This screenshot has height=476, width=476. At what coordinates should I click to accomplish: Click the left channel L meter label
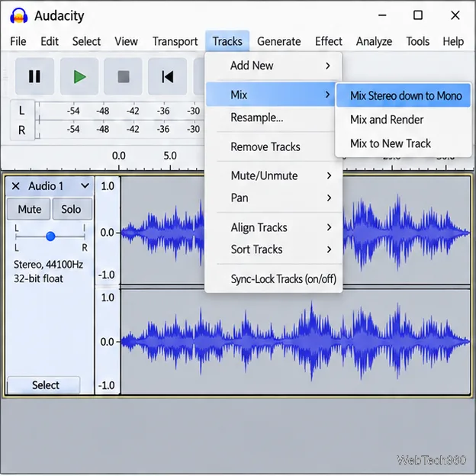point(22,111)
